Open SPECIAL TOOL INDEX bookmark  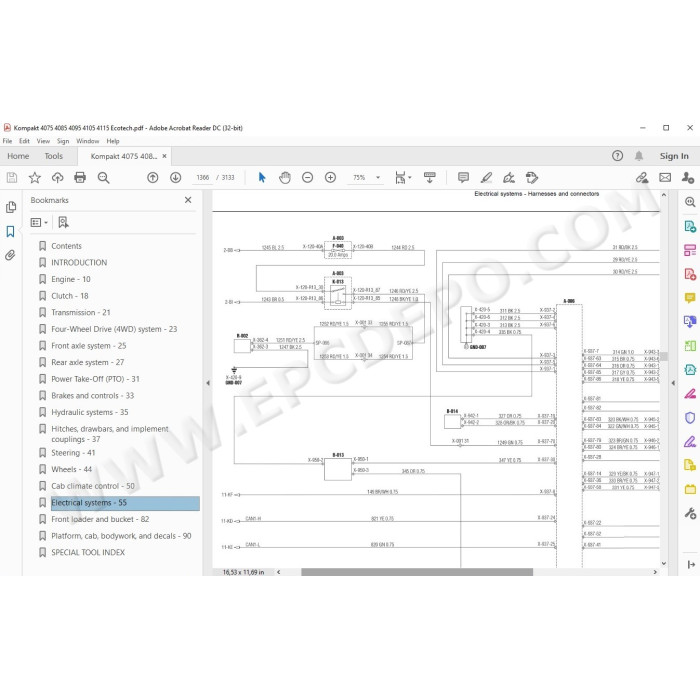(x=88, y=553)
